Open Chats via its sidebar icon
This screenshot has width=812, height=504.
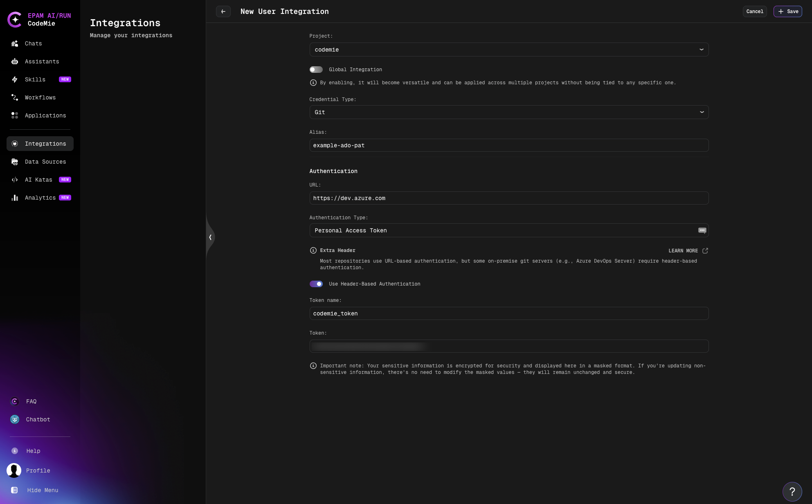coord(15,43)
